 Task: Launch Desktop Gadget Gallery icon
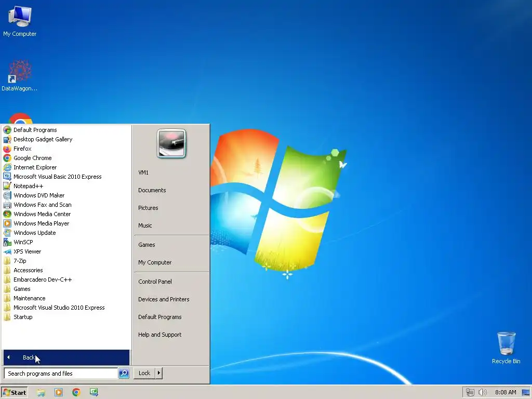(x=7, y=139)
